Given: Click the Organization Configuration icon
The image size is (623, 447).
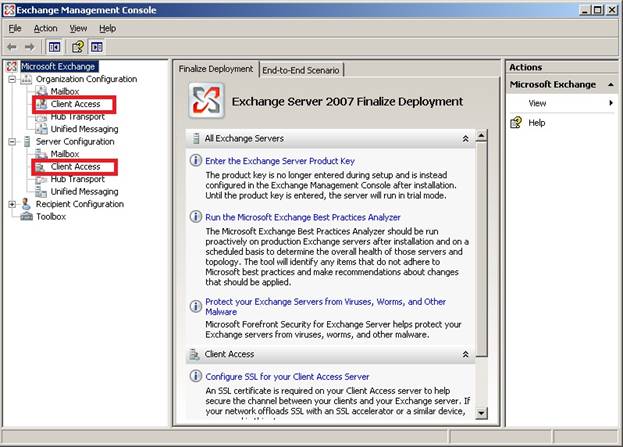Looking at the screenshot, I should click(x=26, y=79).
